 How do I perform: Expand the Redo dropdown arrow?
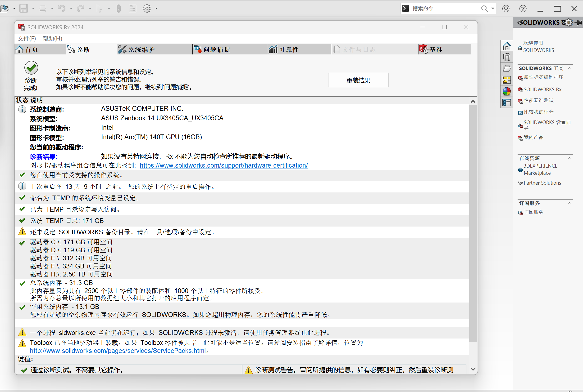coord(90,9)
